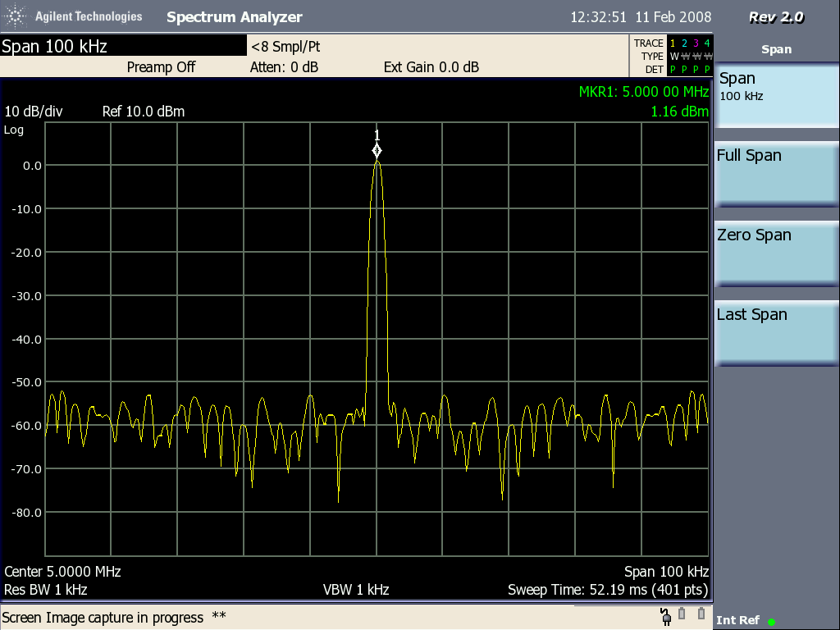Click the 'Int Ref' status label
Screen dimensions: 840x630
point(737,620)
